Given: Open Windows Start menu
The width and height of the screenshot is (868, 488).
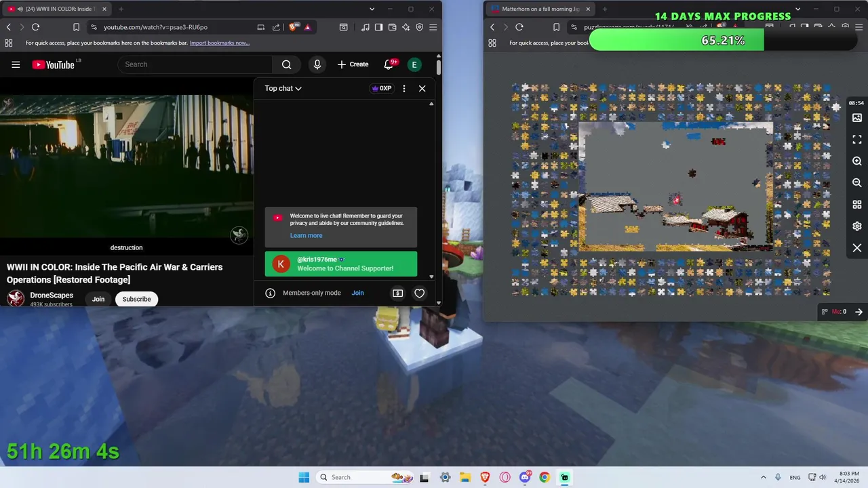Looking at the screenshot, I should tap(304, 477).
